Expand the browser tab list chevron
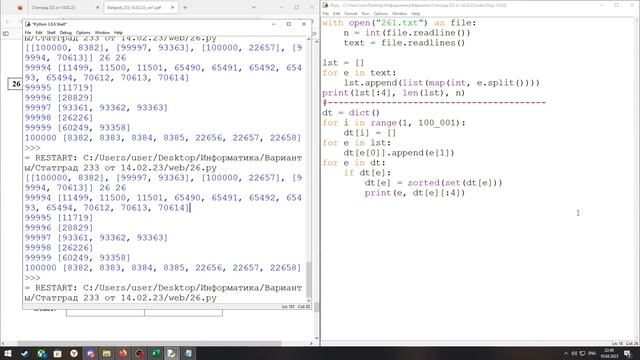640x360 pixels. tap(253, 7)
